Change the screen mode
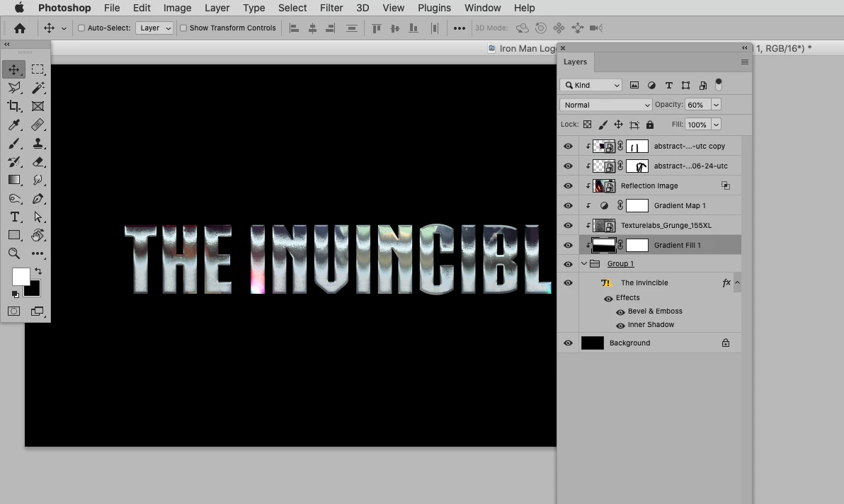This screenshot has height=504, width=844. pos(37,311)
